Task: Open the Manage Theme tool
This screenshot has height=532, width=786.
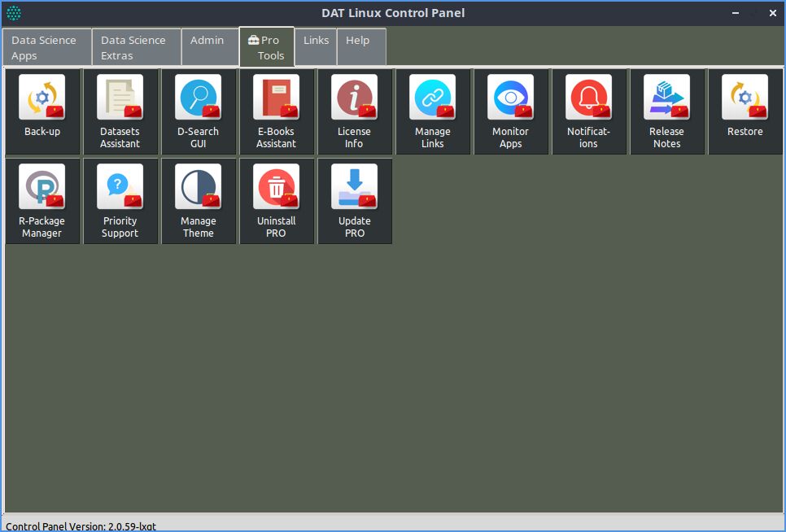Action: (199, 201)
